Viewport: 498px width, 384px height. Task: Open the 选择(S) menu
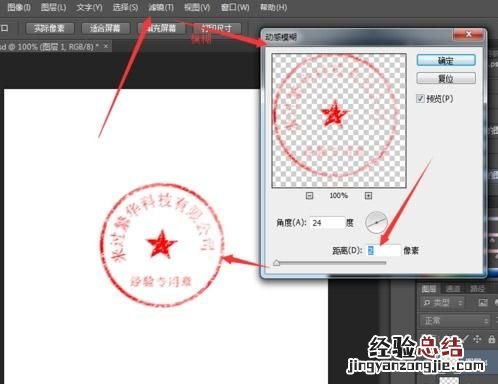click(125, 7)
